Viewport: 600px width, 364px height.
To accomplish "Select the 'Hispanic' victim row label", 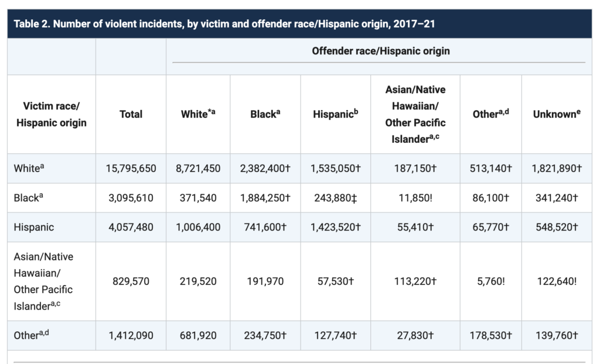I will click(x=33, y=227).
